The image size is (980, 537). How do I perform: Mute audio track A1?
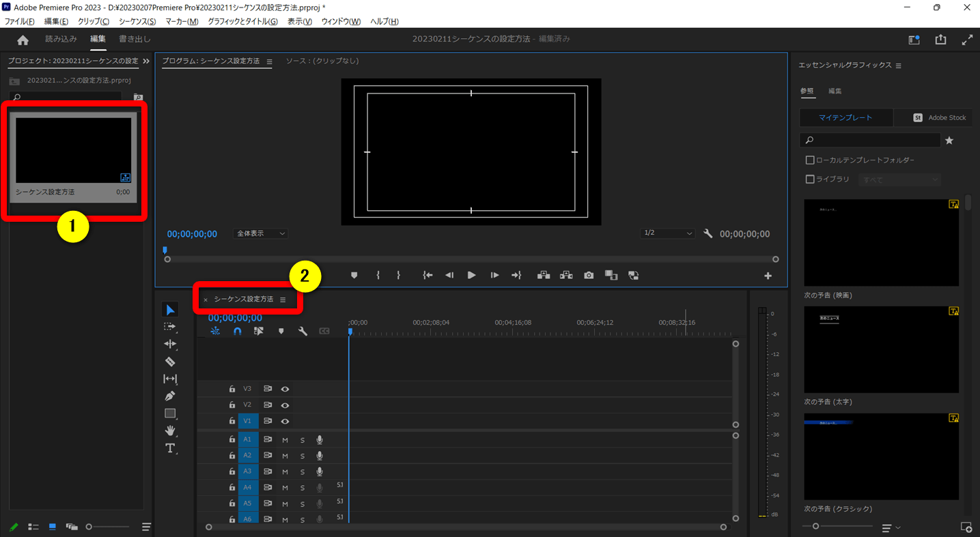(285, 440)
